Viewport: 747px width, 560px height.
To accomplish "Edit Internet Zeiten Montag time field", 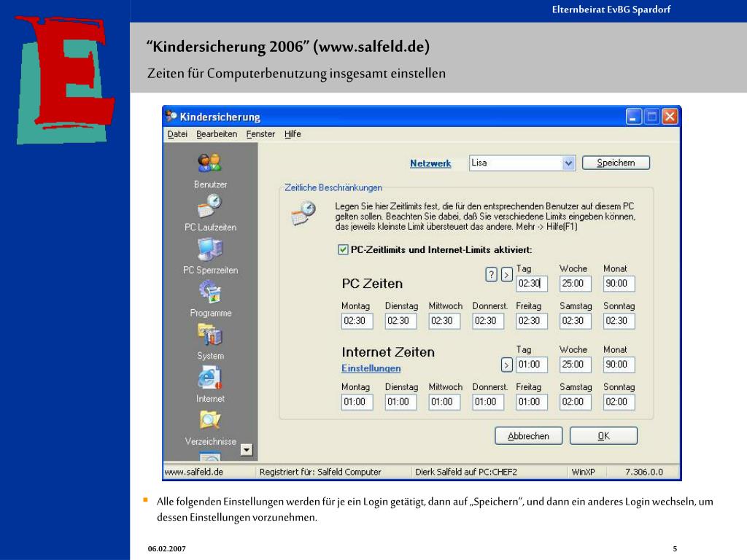I will (357, 402).
